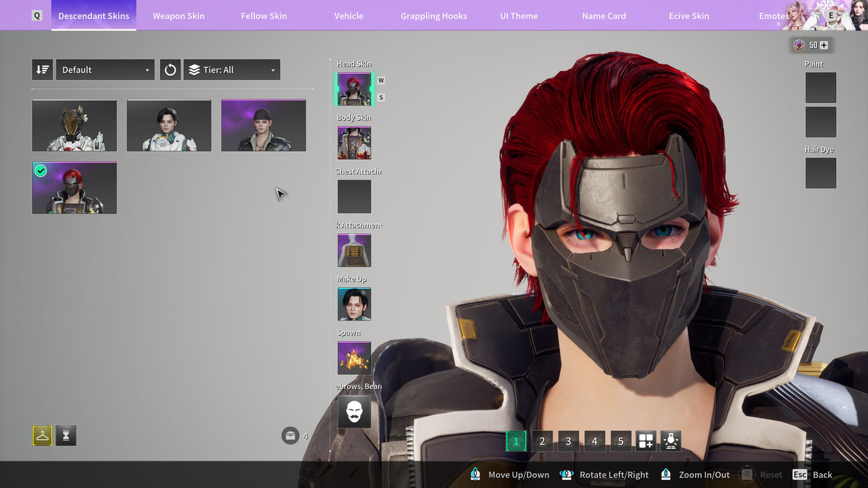Click the storage box icon showing 4
This screenshot has height=488, width=868.
tap(290, 436)
